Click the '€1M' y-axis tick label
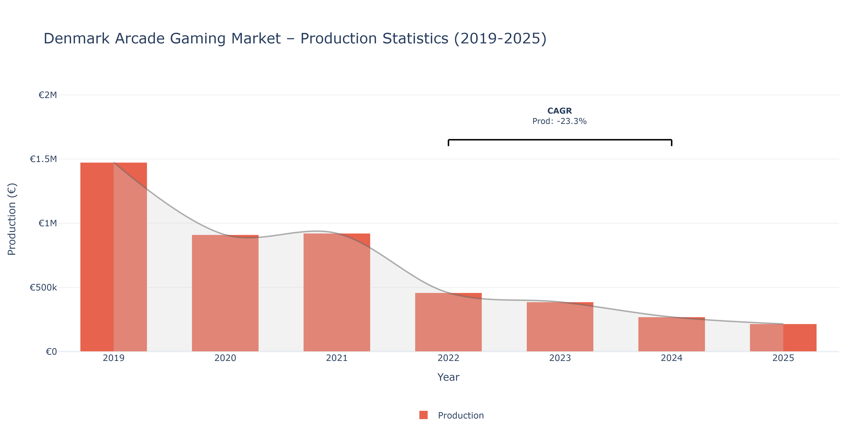868x434 pixels. click(48, 223)
